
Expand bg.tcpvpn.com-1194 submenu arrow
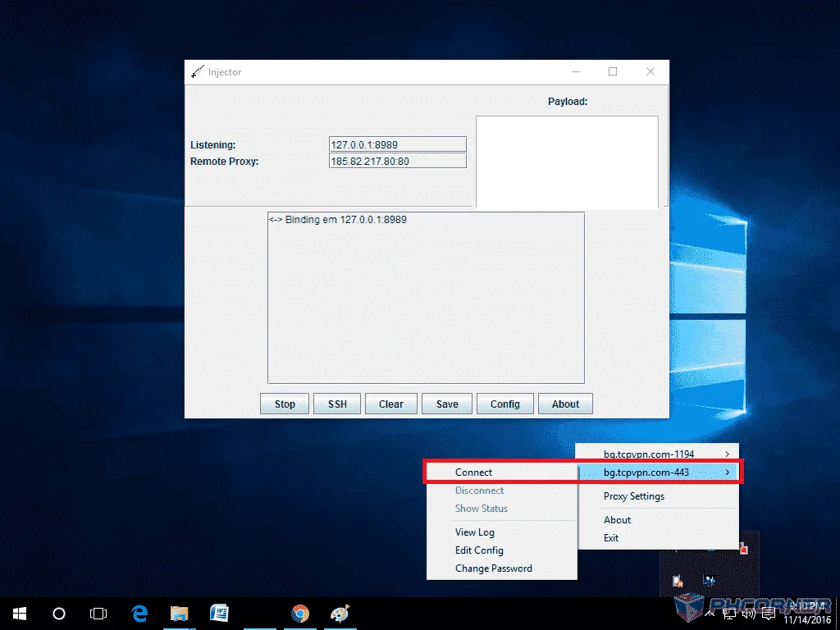pos(727,454)
